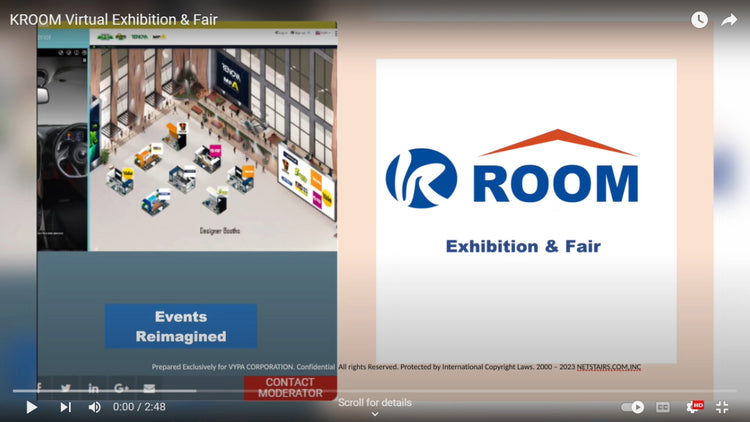Image resolution: width=750 pixels, height=422 pixels.
Task: Play the KROOM video
Action: coord(32,407)
